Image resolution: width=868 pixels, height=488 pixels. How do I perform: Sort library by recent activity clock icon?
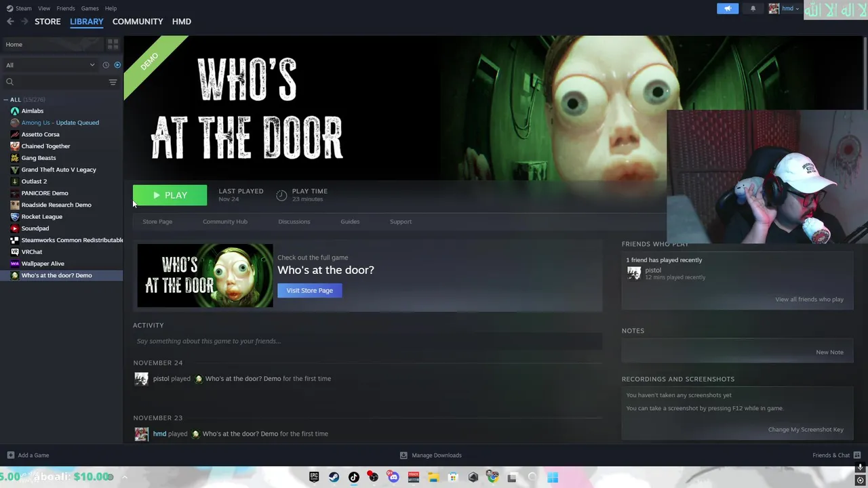coord(106,65)
